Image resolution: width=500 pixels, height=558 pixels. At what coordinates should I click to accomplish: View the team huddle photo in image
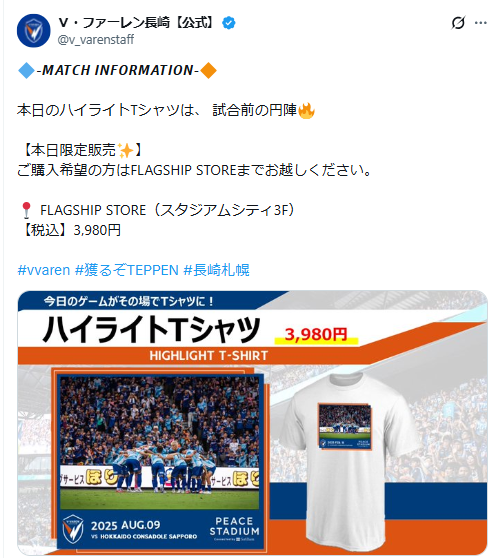pos(159,443)
